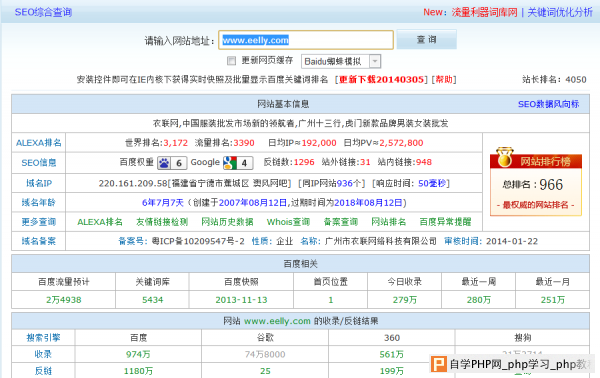
Task: Open the Baidu蜘蛛模拟 dropdown
Action: click(341, 61)
